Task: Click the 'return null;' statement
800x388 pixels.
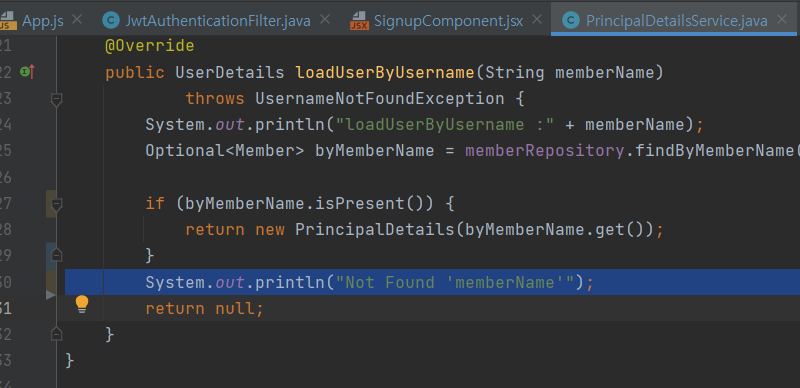Action: coord(205,308)
